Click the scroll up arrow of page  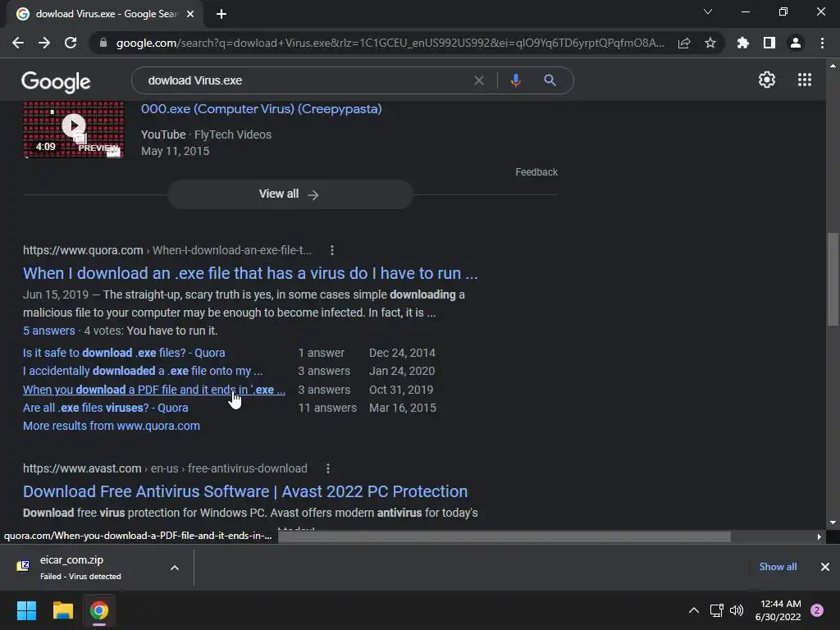833,66
